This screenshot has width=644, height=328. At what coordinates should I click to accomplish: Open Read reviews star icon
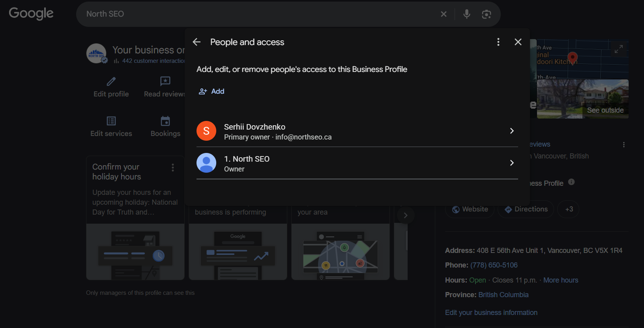tap(165, 81)
